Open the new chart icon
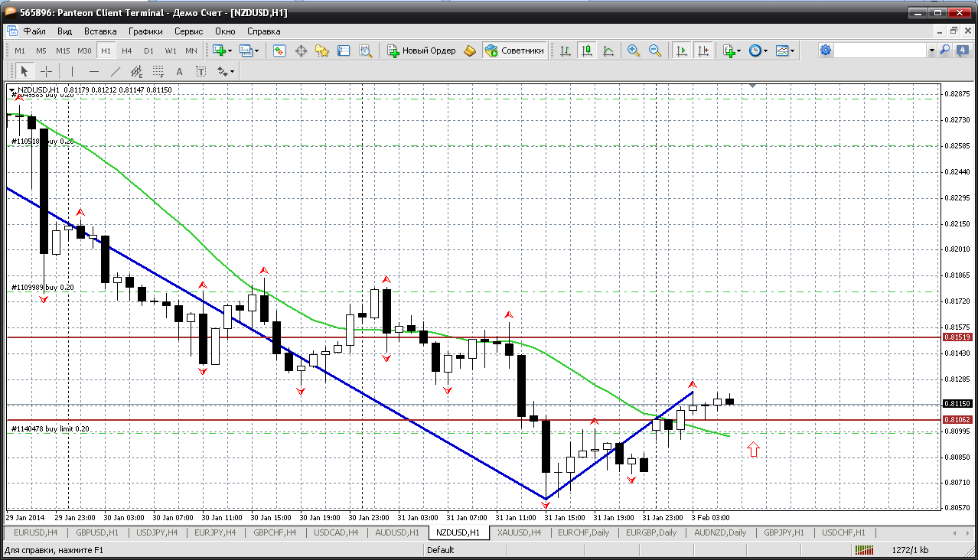The height and width of the screenshot is (560, 978). pyautogui.click(x=220, y=50)
